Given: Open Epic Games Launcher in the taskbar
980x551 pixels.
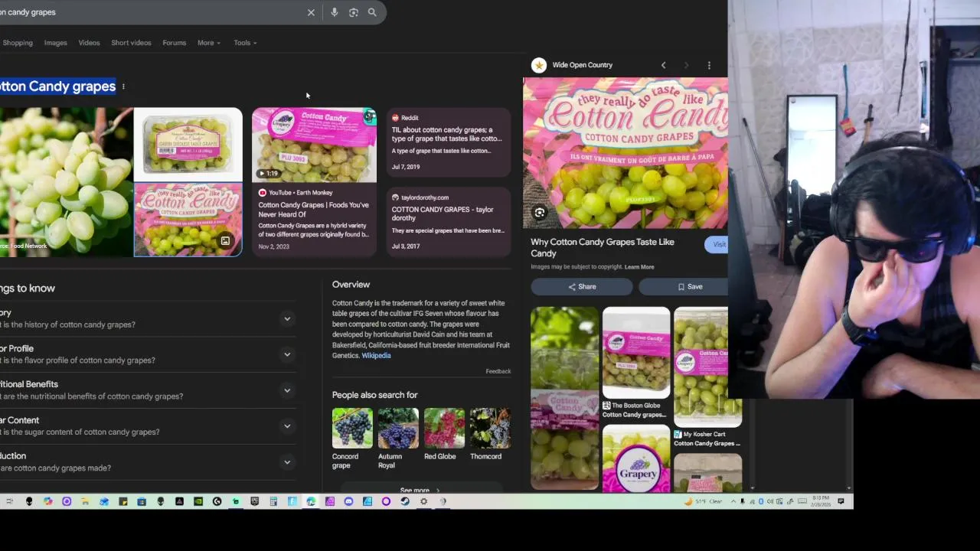Looking at the screenshot, I should [254, 501].
